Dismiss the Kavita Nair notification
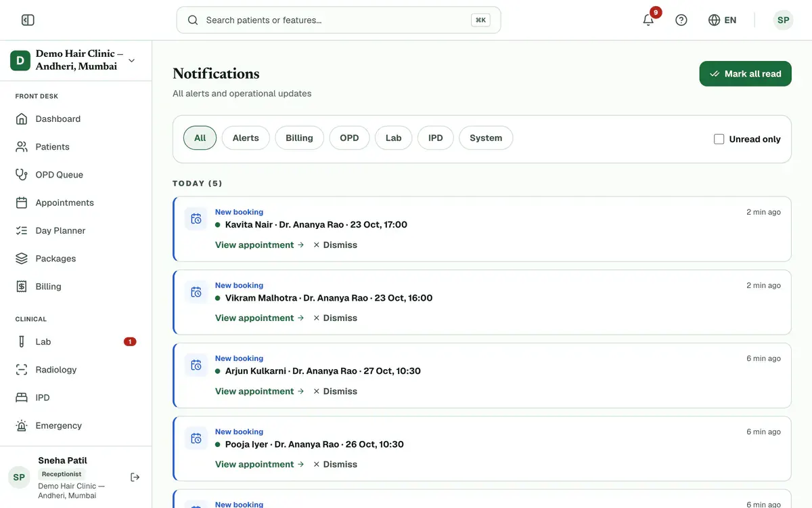812x508 pixels. 336,245
